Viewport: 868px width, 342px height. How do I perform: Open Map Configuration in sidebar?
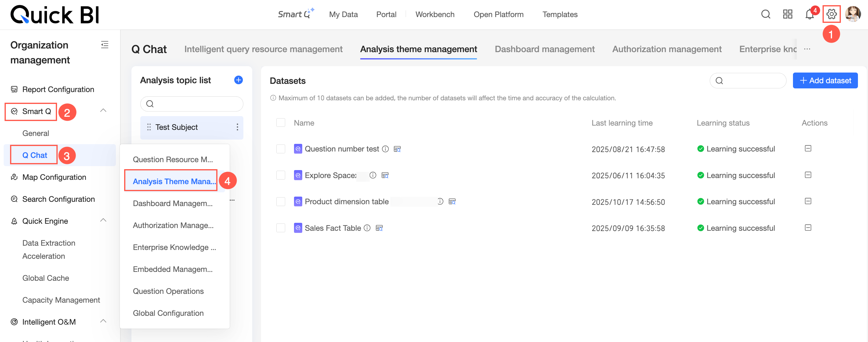[x=54, y=177]
